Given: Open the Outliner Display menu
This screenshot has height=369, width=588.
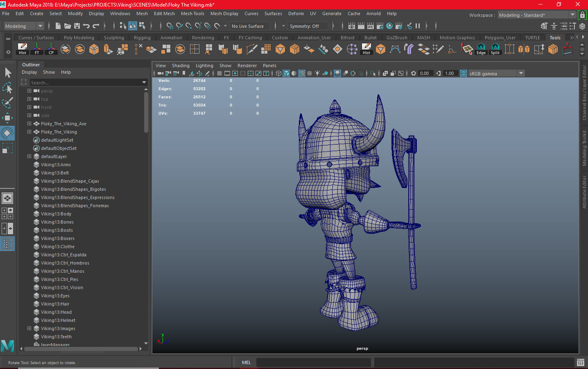Looking at the screenshot, I should 29,72.
